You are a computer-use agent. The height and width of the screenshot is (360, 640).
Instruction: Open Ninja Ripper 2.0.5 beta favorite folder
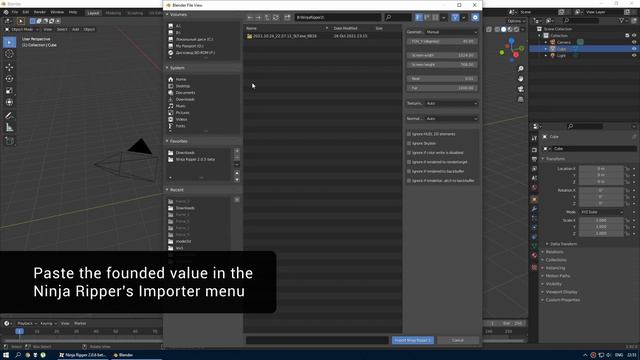pos(195,160)
